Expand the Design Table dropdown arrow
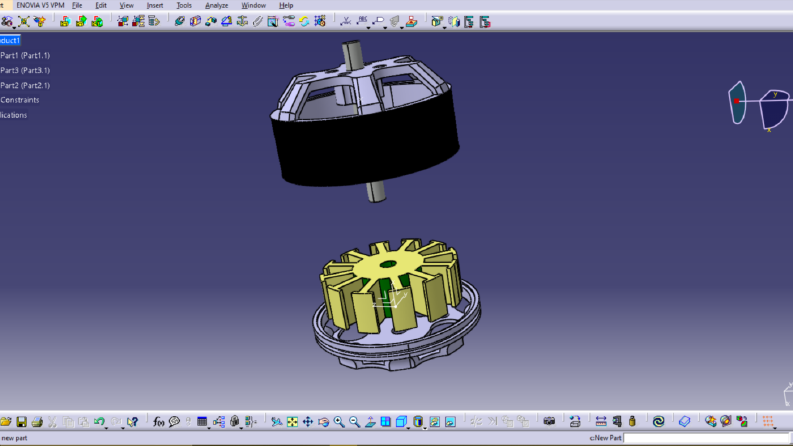Image resolution: width=793 pixels, height=446 pixels. pyautogui.click(x=209, y=428)
